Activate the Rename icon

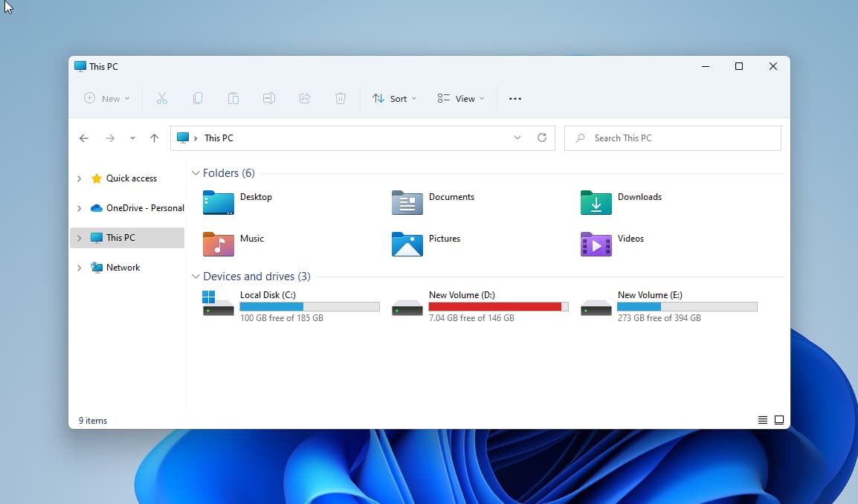[269, 97]
